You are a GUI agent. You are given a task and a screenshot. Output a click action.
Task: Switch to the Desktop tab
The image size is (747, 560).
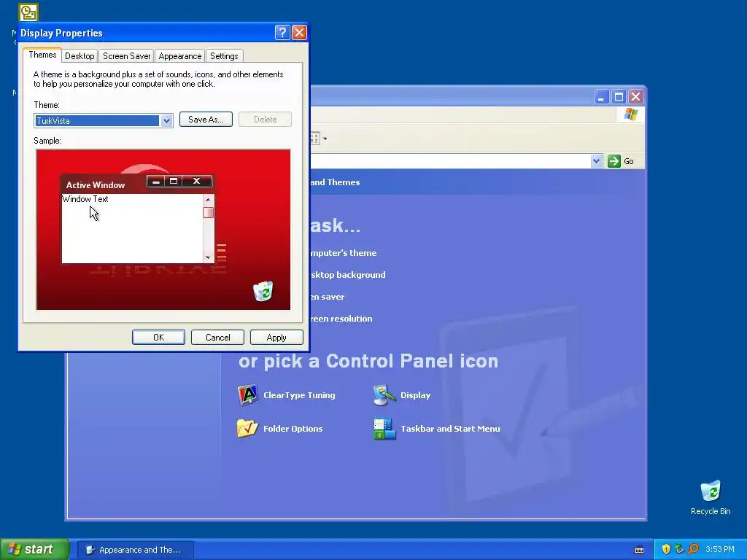coord(80,55)
